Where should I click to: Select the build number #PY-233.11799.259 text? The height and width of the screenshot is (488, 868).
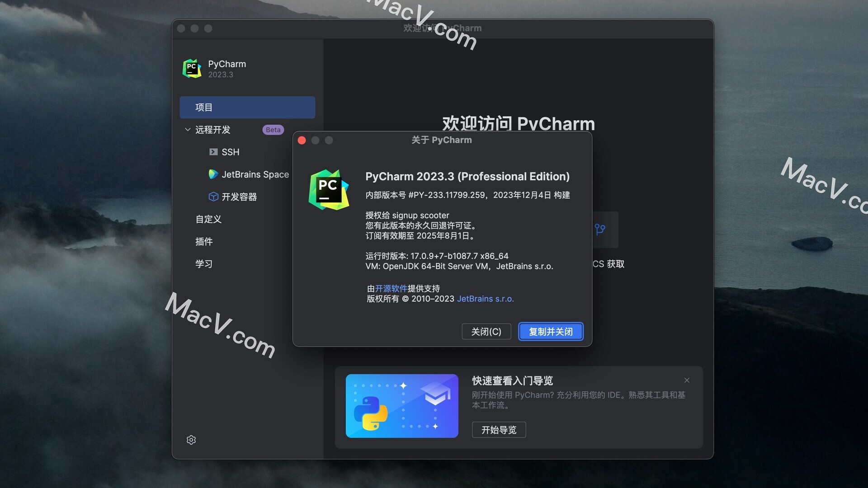click(447, 195)
